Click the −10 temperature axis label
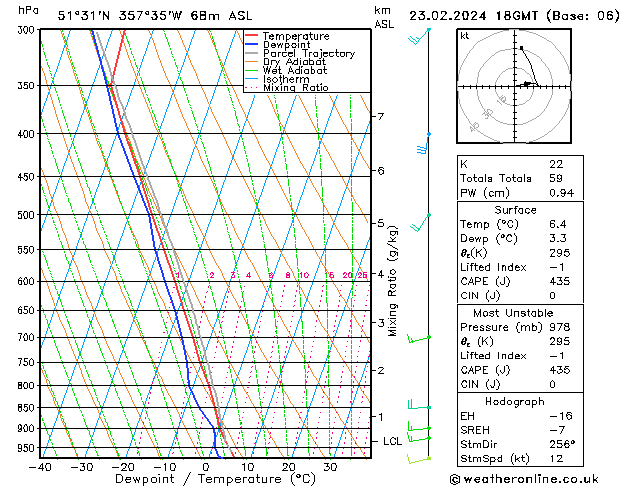Viewport: 629px width, 486px height. coord(164,467)
